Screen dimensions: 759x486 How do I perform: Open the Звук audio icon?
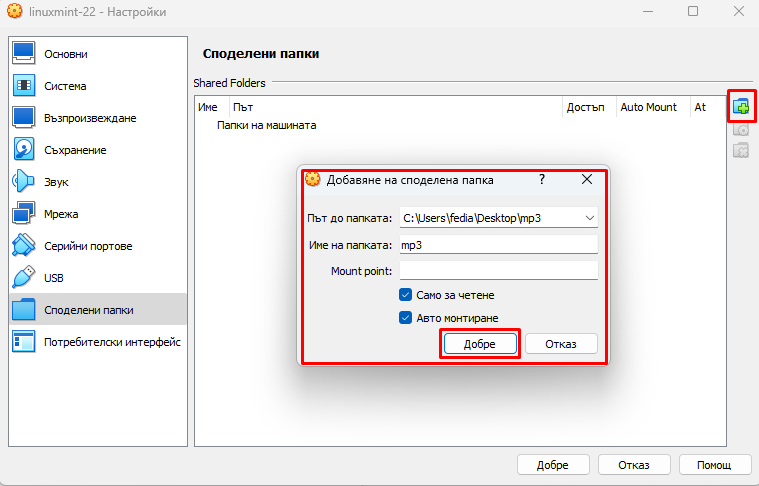[x=24, y=182]
